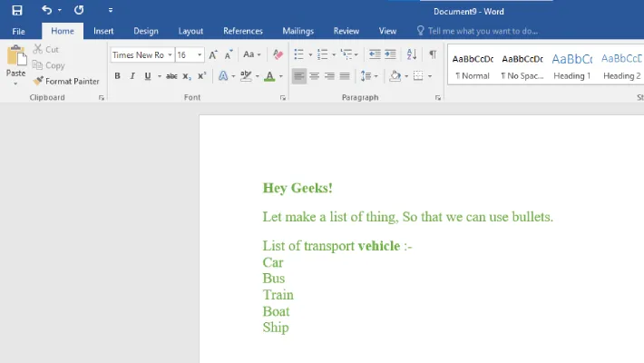Screen dimensions: 644x363
Task: Click the Save icon in title bar
Action: [x=16, y=10]
